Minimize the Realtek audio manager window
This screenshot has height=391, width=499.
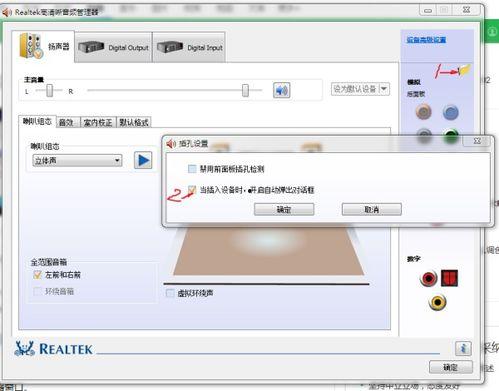point(428,10)
